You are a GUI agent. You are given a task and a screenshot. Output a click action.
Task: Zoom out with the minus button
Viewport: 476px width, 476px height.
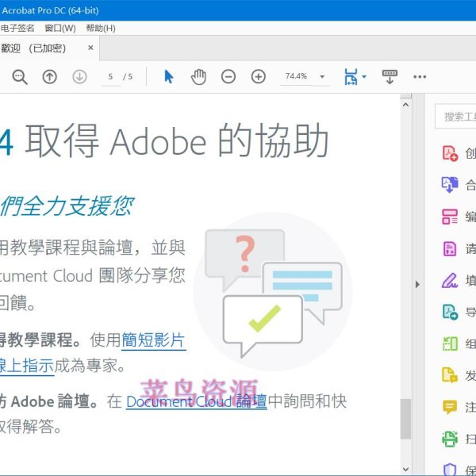click(228, 77)
